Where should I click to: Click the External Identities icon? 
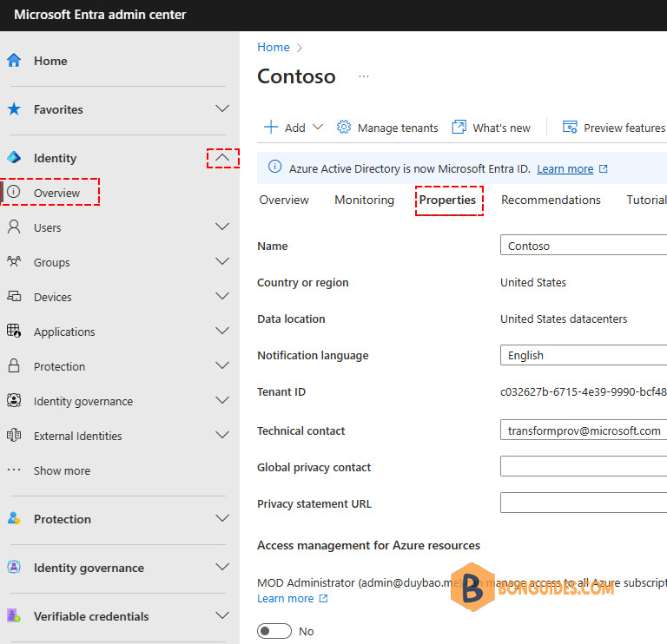(x=14, y=435)
